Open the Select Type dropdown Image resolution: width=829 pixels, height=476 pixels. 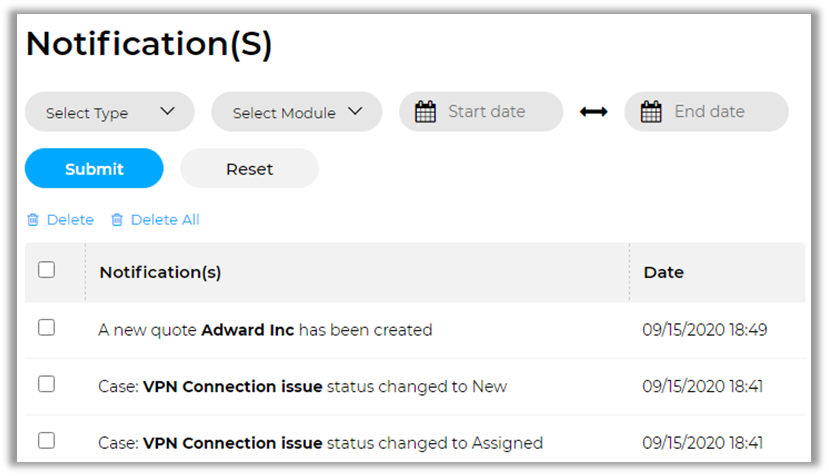pyautogui.click(x=109, y=112)
